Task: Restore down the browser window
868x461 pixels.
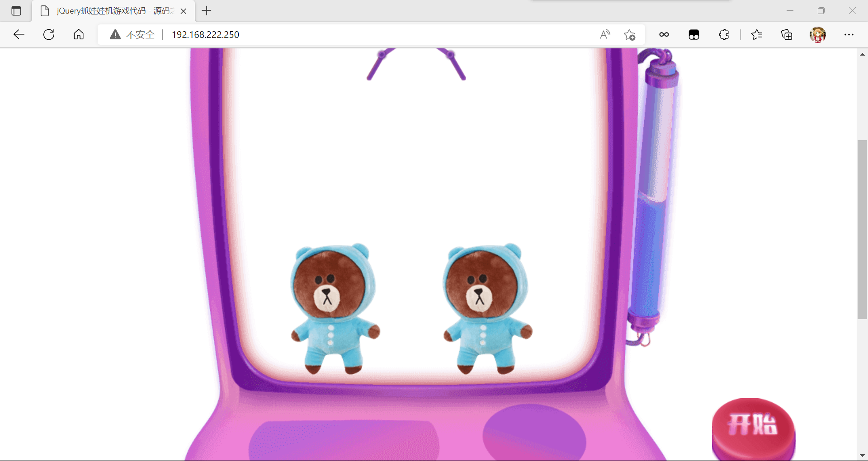Action: pos(821,11)
